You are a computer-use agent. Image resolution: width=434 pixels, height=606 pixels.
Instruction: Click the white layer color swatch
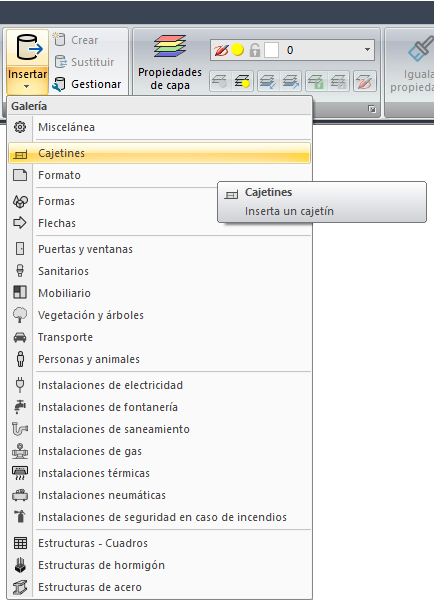pyautogui.click(x=271, y=50)
